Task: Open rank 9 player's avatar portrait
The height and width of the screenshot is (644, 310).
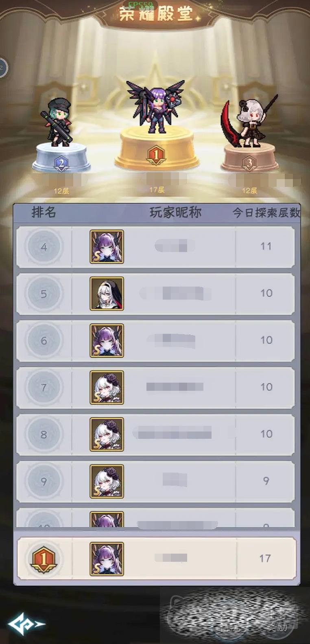Action: click(x=107, y=481)
